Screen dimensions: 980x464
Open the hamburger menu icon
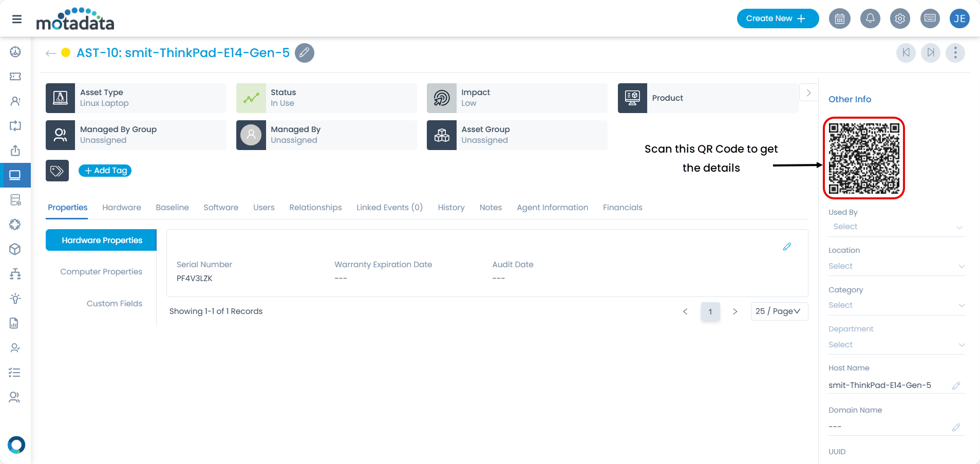[x=17, y=19]
